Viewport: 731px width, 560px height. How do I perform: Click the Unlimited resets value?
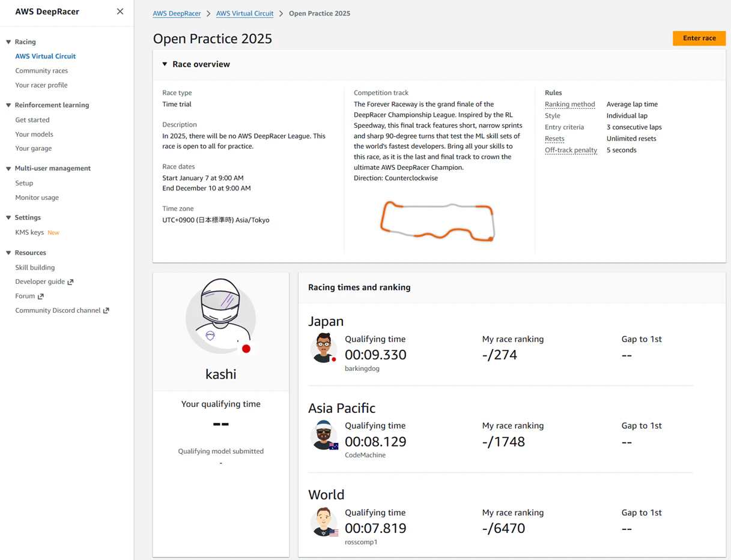631,139
